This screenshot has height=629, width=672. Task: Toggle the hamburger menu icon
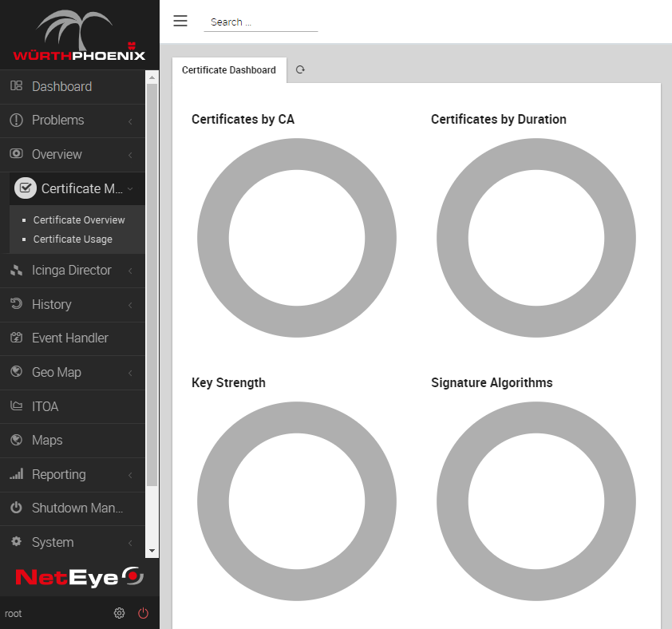point(180,21)
